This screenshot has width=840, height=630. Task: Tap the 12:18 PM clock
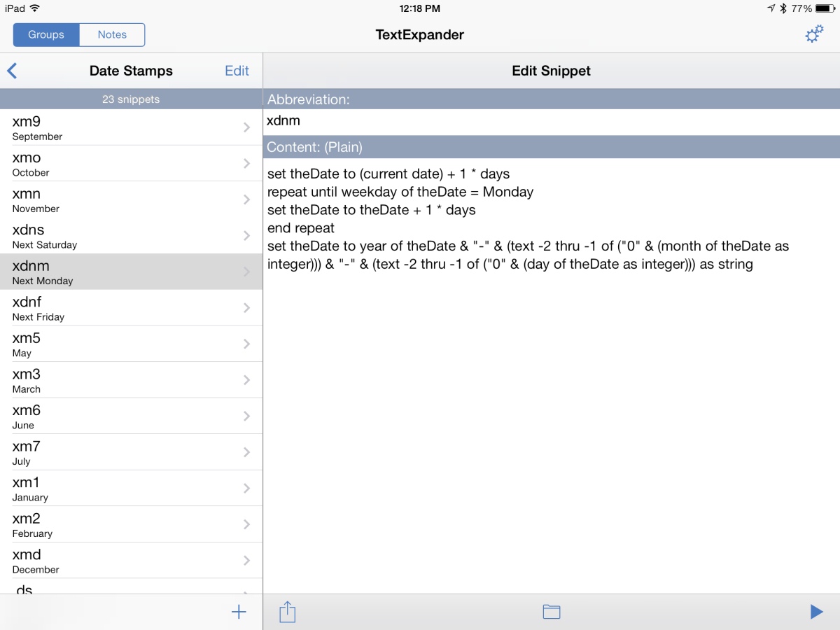420,8
